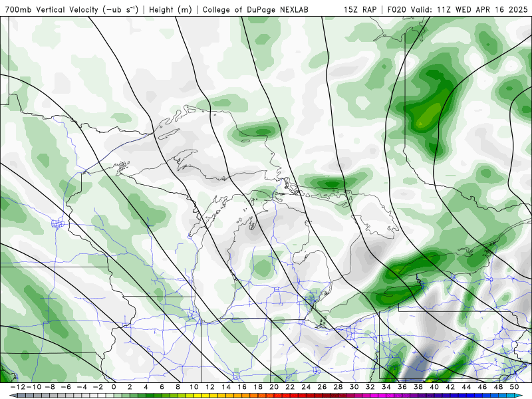Image resolution: width=532 pixels, height=399 pixels.
Task: Click the '10' value on the color scale
Action: click(194, 387)
